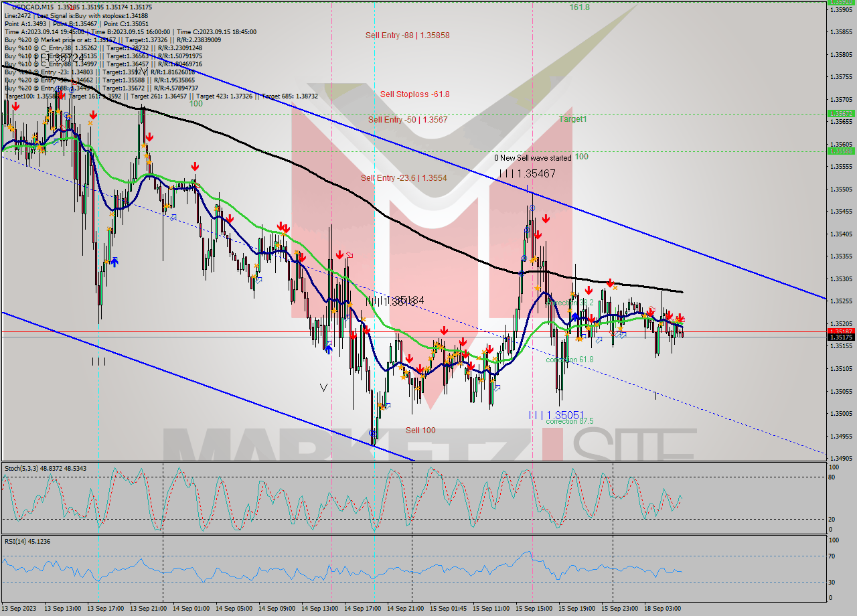857x616 pixels.
Task: Click the '15 Sep 23:00' time axis label
Action: point(620,609)
